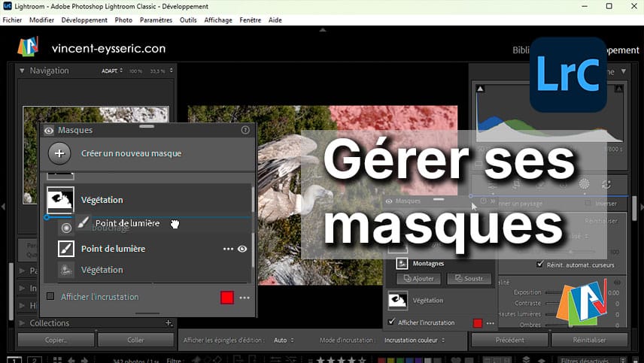The image size is (644, 363).
Task: Open the Développement menu
Action: pyautogui.click(x=84, y=20)
